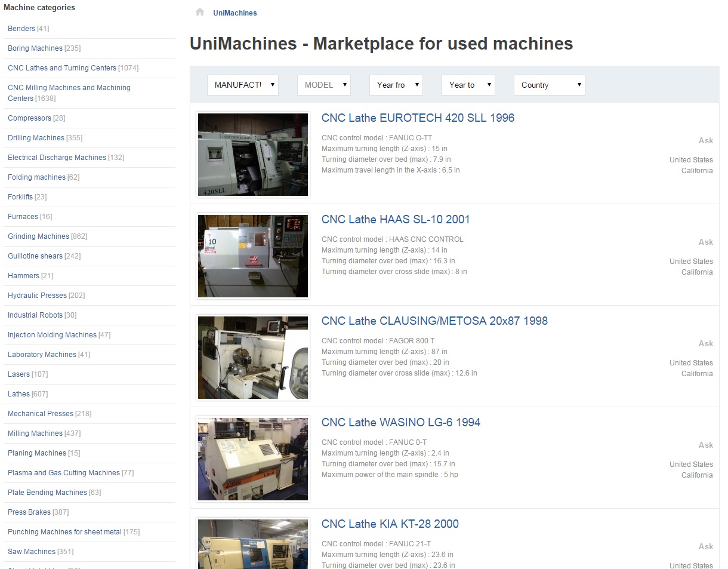The width and height of the screenshot is (728, 569).
Task: Click Ask price on CLAUSING/METOSA listing
Action: point(706,343)
